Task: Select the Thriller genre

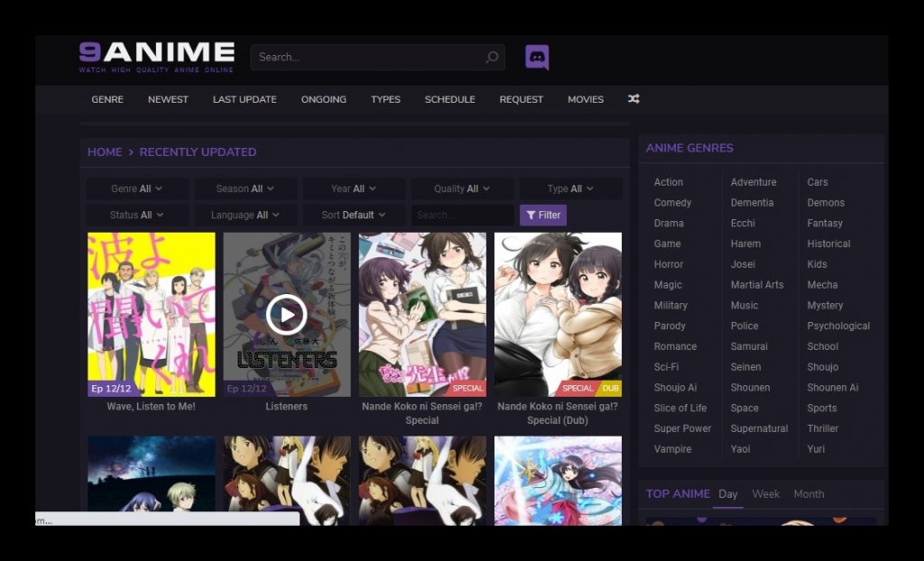Action: click(x=823, y=428)
